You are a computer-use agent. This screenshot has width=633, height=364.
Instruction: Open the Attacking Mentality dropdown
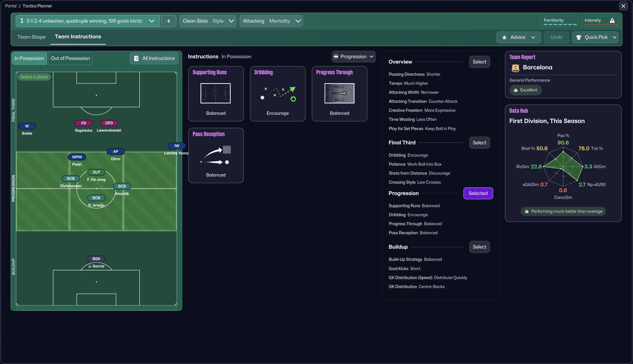[x=272, y=21]
